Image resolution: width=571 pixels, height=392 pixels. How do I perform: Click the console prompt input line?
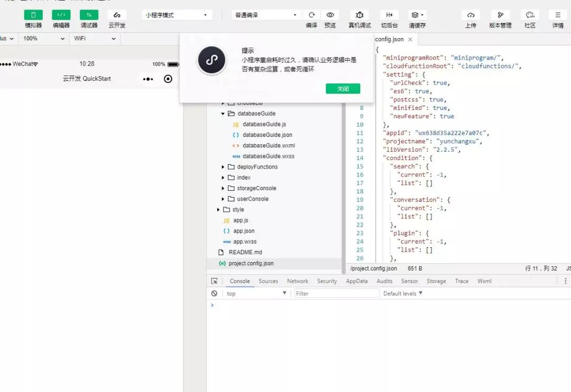(x=389, y=305)
